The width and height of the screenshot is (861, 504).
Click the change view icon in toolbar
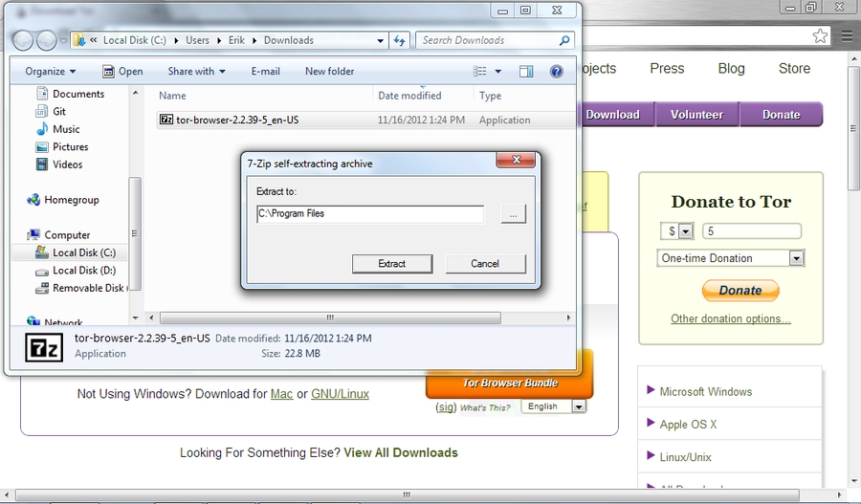(480, 72)
